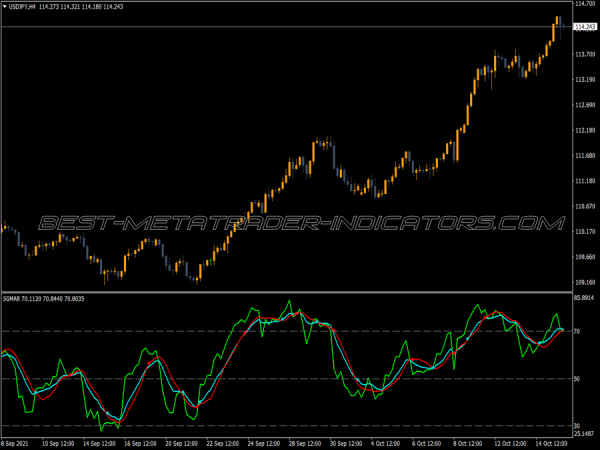Click the current price label 114.243

tap(585, 27)
